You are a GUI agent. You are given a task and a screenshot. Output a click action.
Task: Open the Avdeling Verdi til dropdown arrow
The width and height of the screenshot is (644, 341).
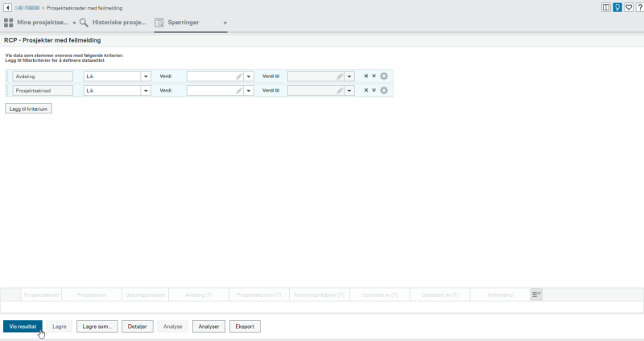point(349,76)
